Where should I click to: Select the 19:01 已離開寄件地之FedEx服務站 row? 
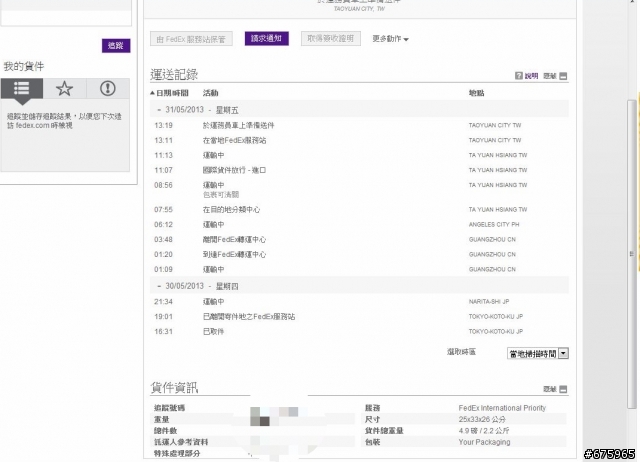[359, 317]
